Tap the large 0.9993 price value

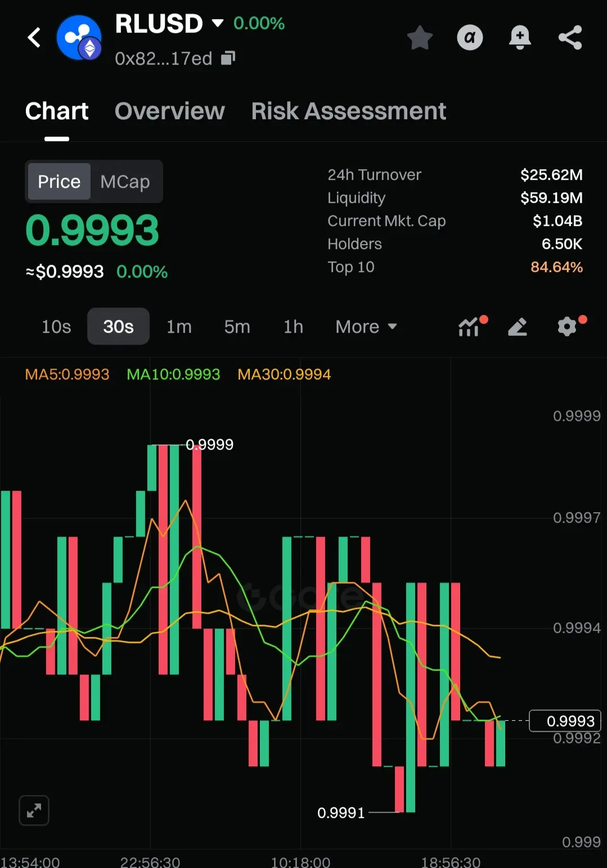pos(92,231)
